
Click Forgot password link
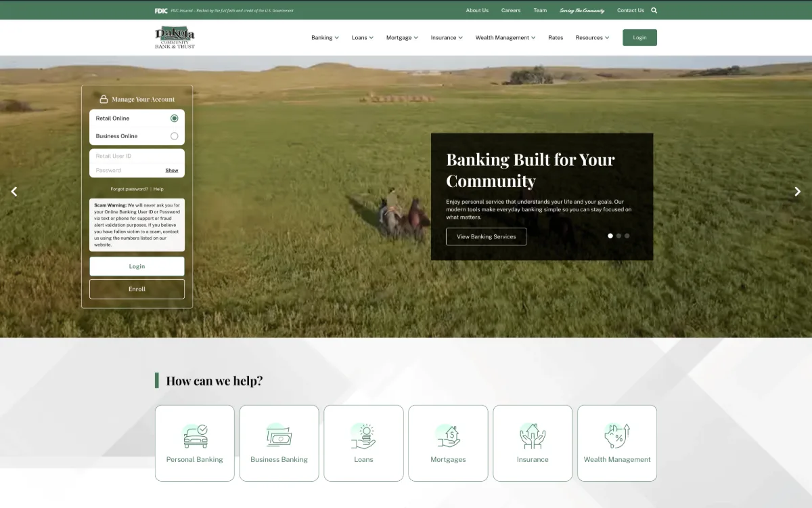(129, 189)
